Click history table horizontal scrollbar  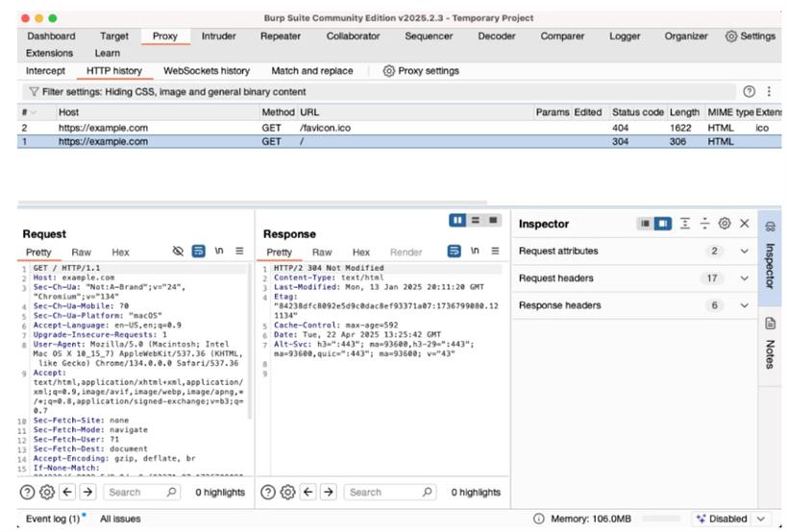point(253,203)
